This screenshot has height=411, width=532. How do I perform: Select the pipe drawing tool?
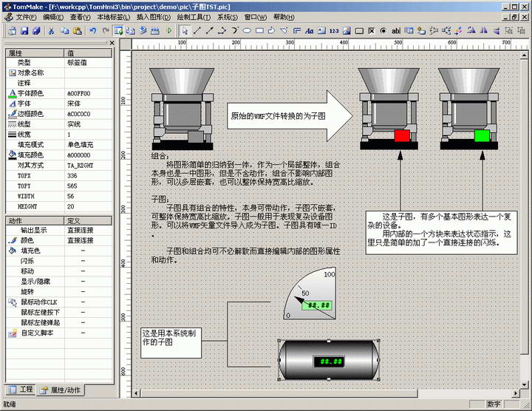point(297,31)
